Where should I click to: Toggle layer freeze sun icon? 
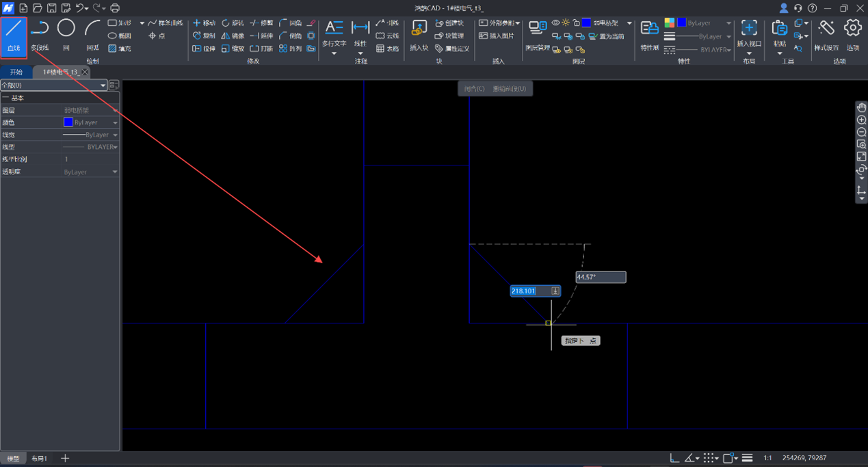[566, 23]
